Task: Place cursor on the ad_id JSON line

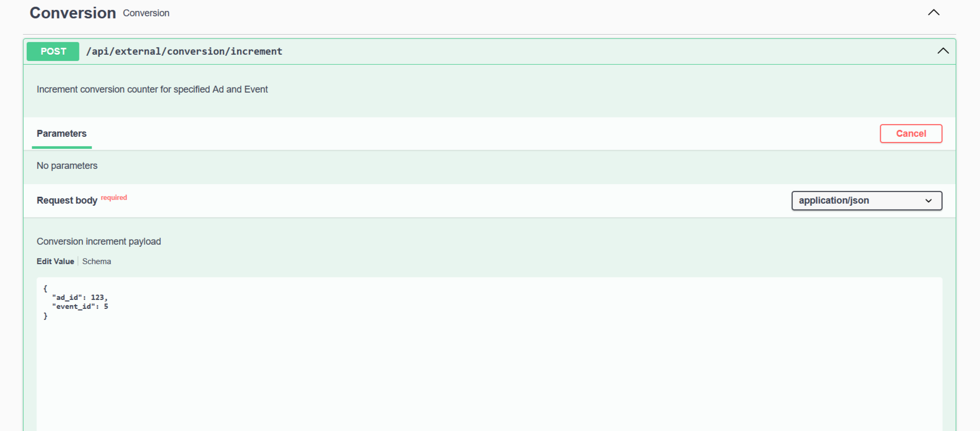Action: tap(80, 298)
